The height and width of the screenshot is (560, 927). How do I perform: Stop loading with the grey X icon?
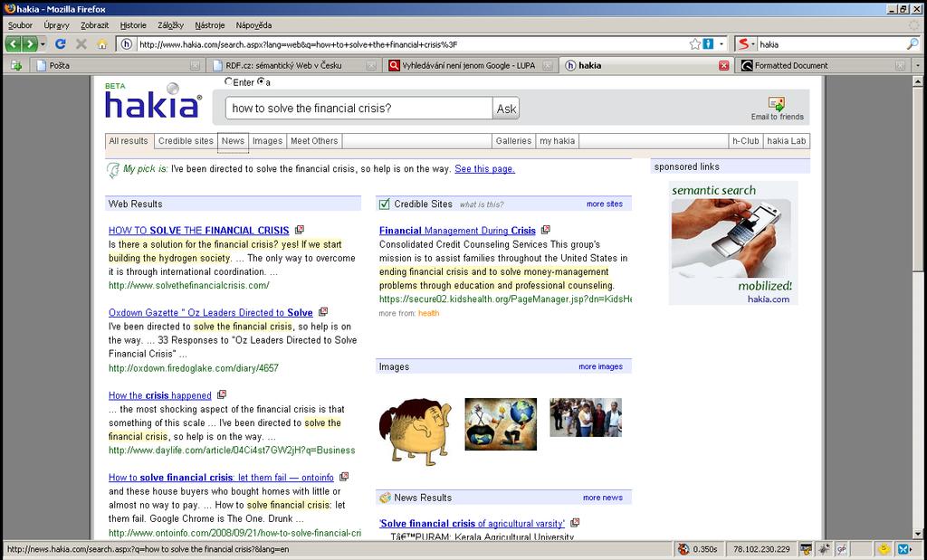point(81,43)
